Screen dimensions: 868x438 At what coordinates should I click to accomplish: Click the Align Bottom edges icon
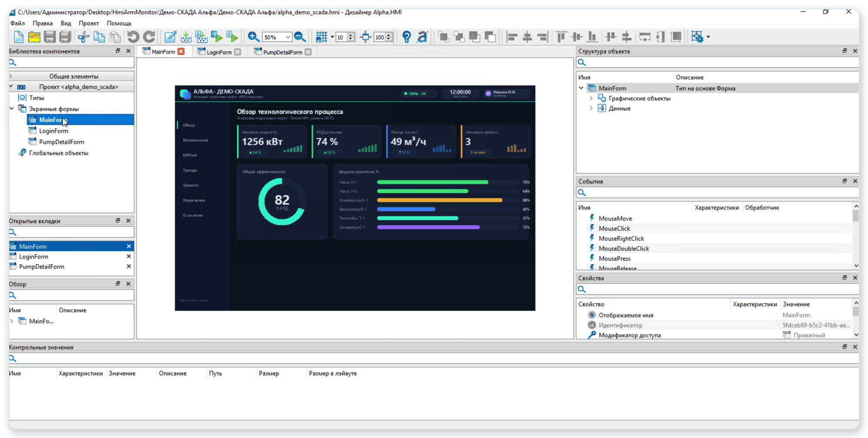592,37
